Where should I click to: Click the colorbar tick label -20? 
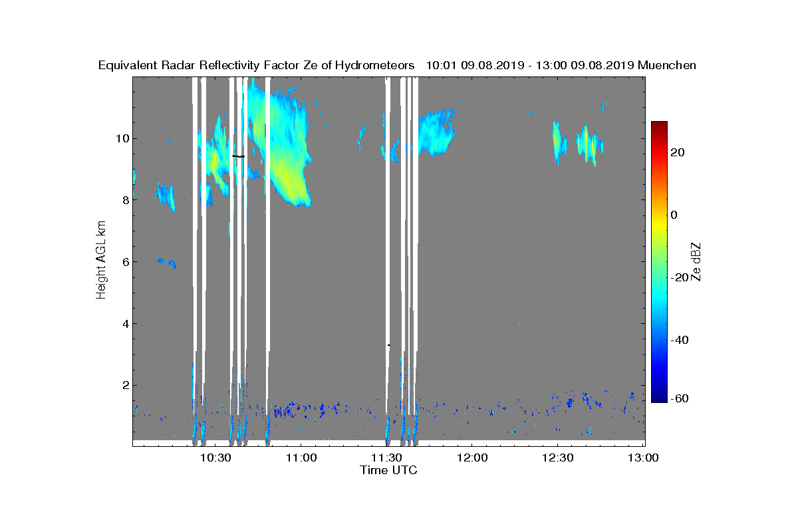click(680, 277)
